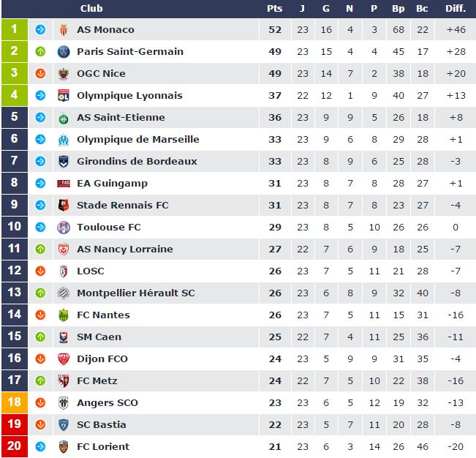Screen dimensions: 476x458
Task: Select the EA Guingamp club name
Action: click(x=112, y=184)
